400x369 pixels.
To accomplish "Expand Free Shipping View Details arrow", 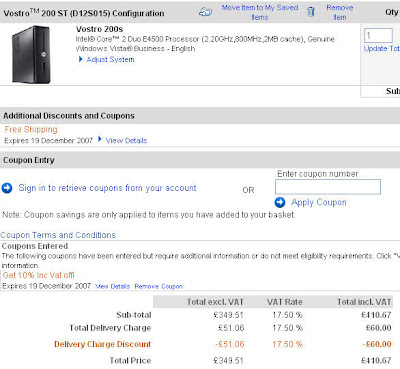I will (x=100, y=139).
